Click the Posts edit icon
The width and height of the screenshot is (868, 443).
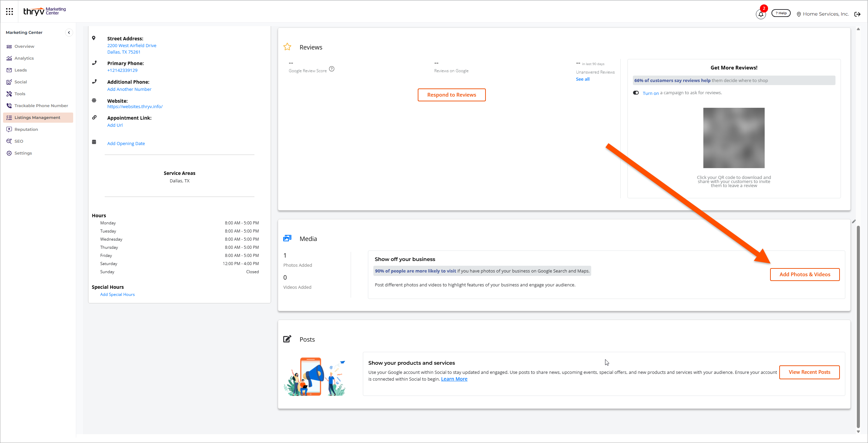click(x=287, y=339)
